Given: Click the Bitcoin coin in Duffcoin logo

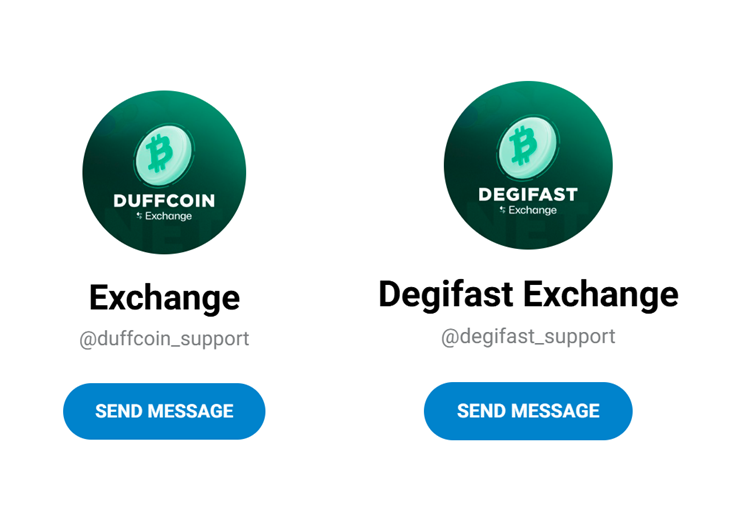Looking at the screenshot, I should point(163,149).
